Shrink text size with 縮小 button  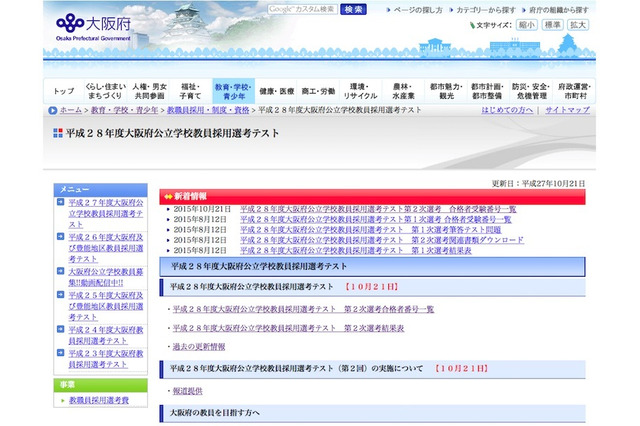click(526, 25)
